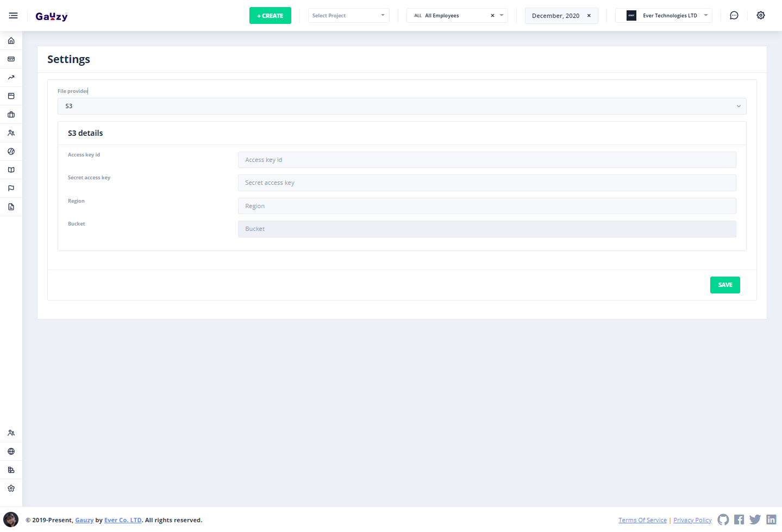The image size is (782, 532).
Task: Open the globe icon in sidebar
Action: 11,452
